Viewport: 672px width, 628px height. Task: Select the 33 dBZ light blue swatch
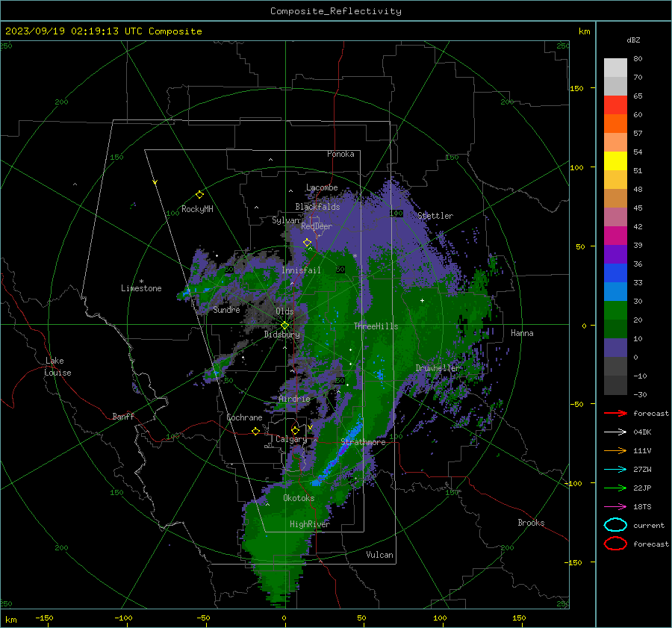pyautogui.click(x=615, y=291)
